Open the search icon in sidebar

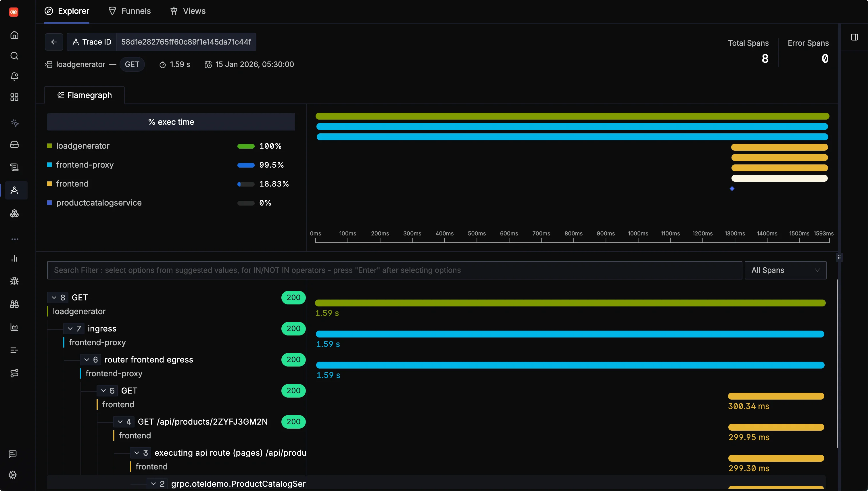tap(14, 56)
